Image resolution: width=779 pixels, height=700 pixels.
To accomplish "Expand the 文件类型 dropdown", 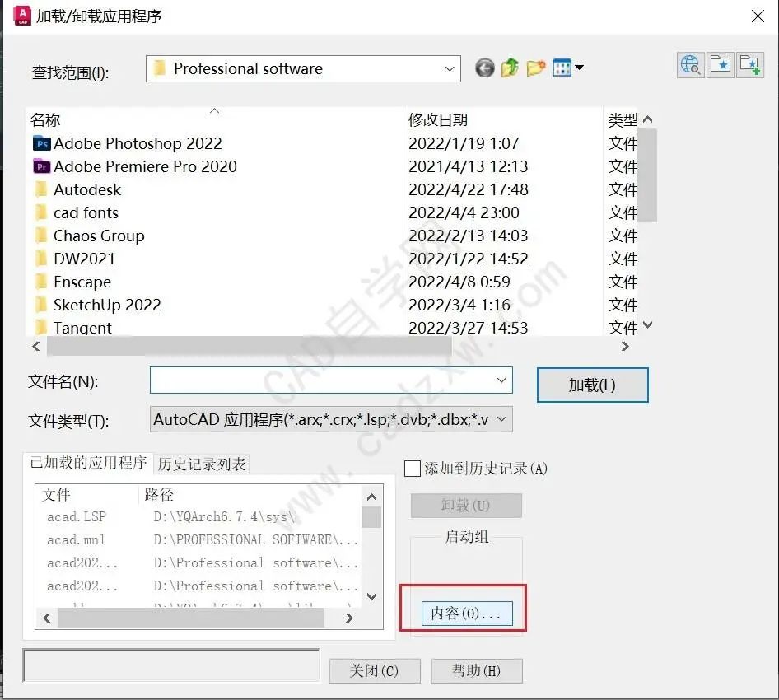I will (x=501, y=419).
